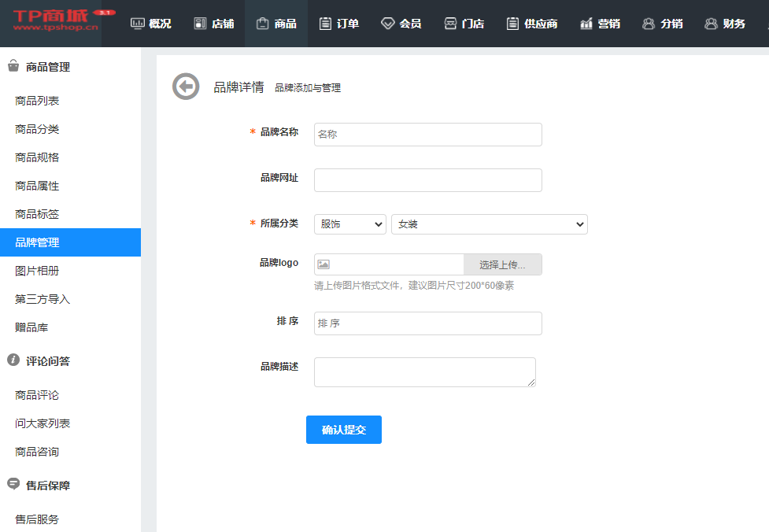Click the info icon beside 评论问答
Viewport: 769px width, 532px height.
coord(13,360)
